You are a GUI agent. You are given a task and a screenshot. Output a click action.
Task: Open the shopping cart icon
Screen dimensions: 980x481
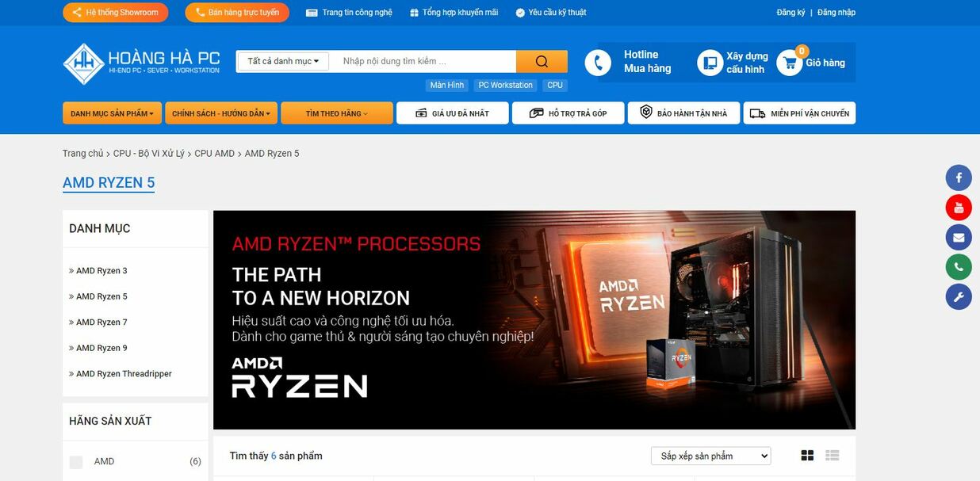pos(789,63)
